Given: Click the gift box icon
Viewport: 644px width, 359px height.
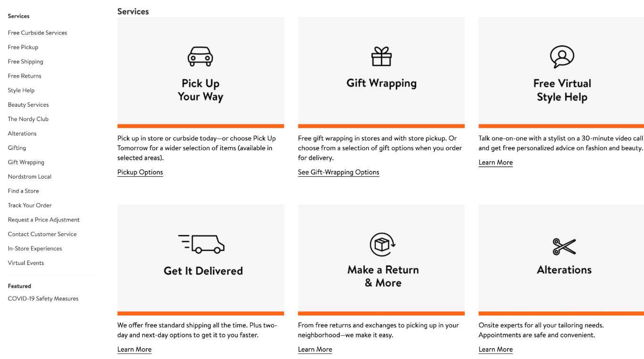Looking at the screenshot, I should (x=381, y=57).
